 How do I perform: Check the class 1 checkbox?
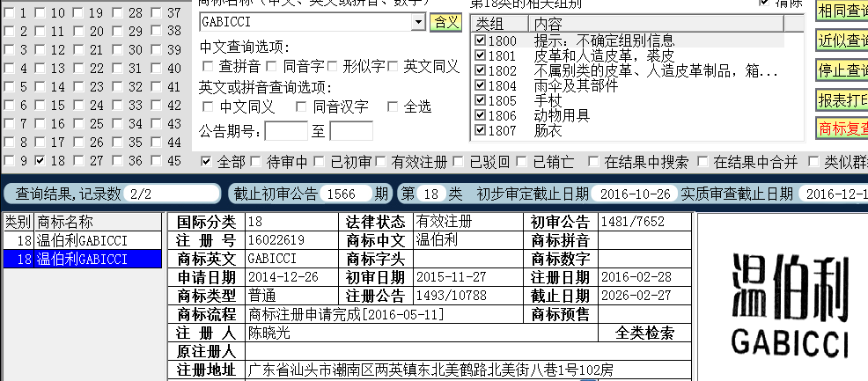point(9,13)
